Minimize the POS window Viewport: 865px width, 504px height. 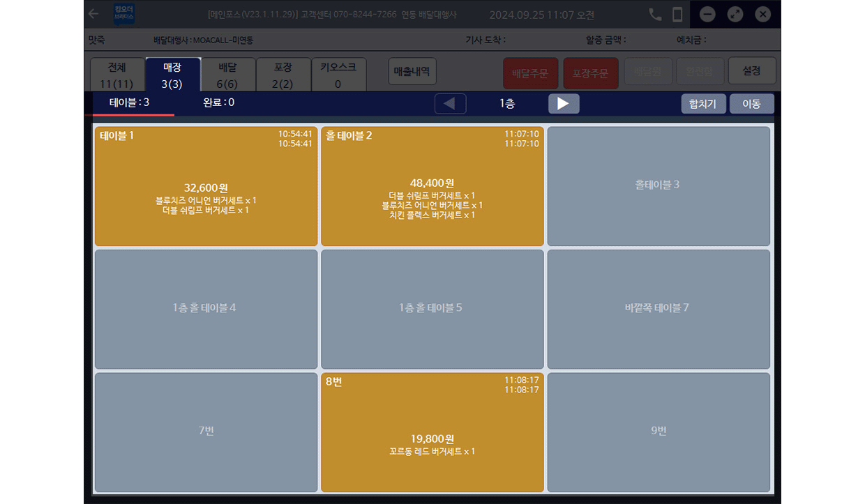tap(707, 14)
